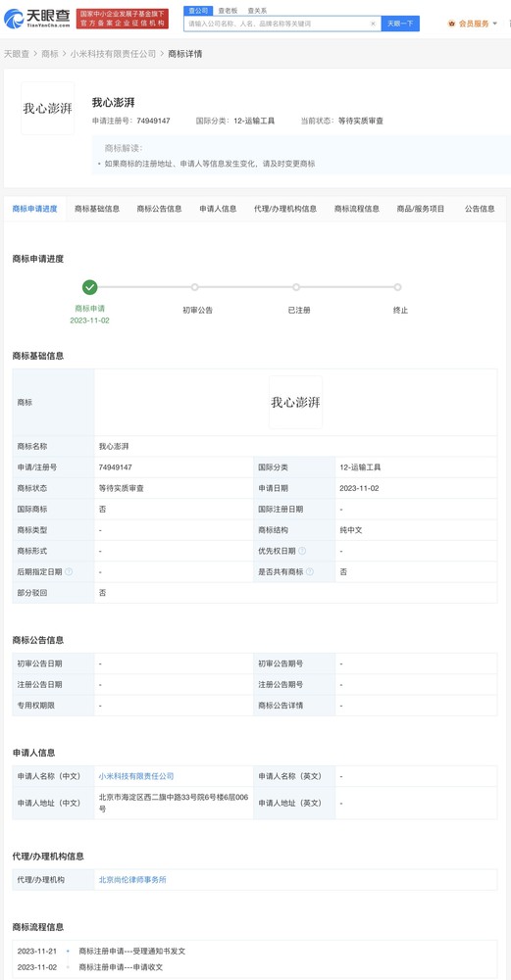Switch to 代理/办理机构信息 tab
Screen dimensions: 511x980
tap(285, 209)
